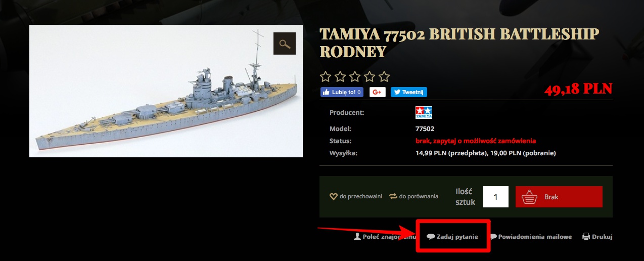Click the magnifier zoom icon on product image
The image size is (644, 261).
(284, 43)
